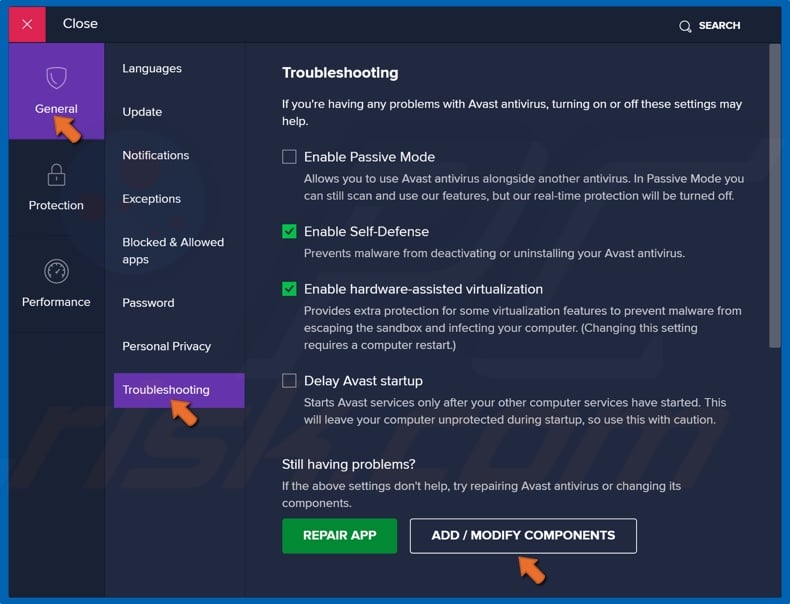
Task: Click 'Enable Passive Mode' label text
Action: 369,157
